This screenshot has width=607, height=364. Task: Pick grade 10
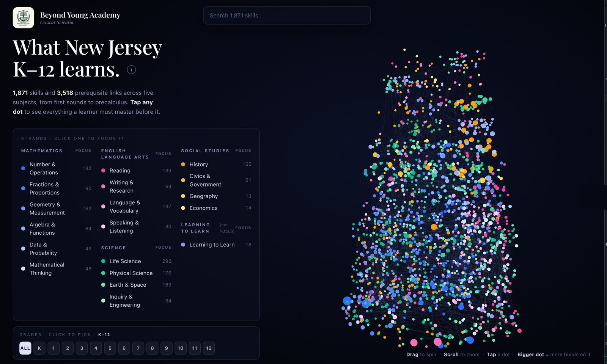click(181, 348)
